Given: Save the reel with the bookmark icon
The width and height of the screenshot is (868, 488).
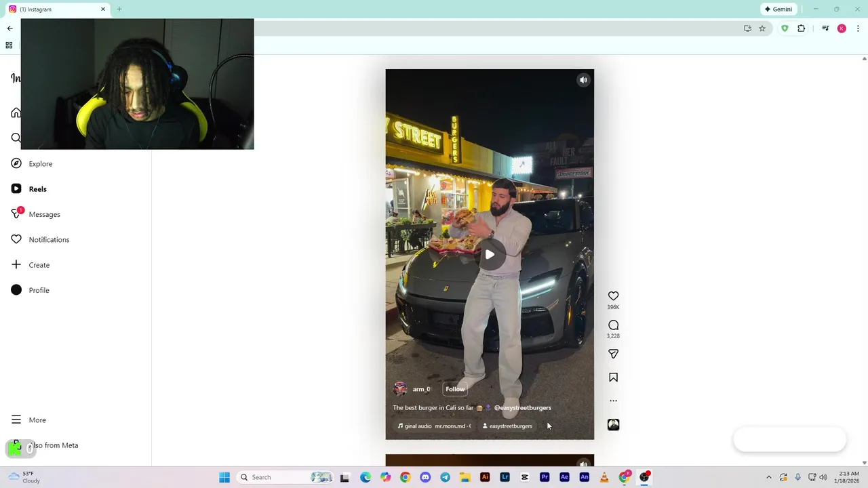Looking at the screenshot, I should point(613,378).
